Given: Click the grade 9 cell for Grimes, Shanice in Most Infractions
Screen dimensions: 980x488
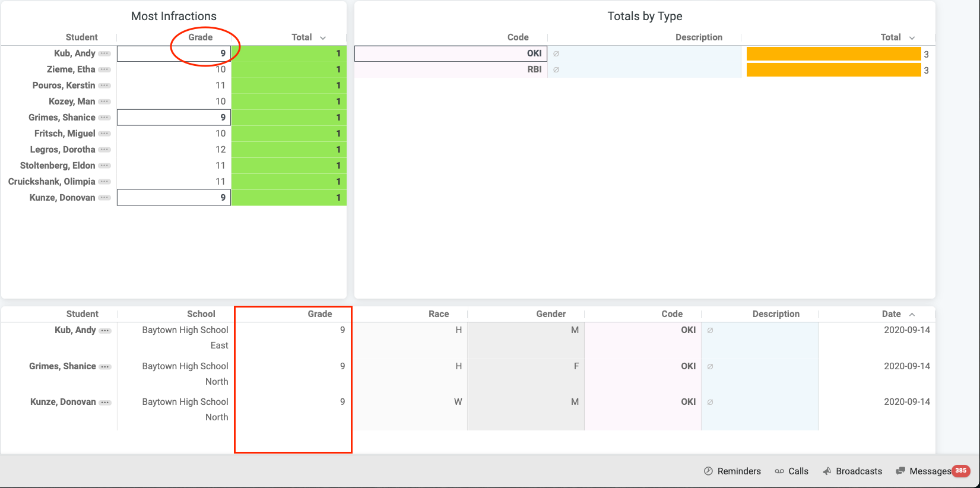Looking at the screenshot, I should point(174,118).
